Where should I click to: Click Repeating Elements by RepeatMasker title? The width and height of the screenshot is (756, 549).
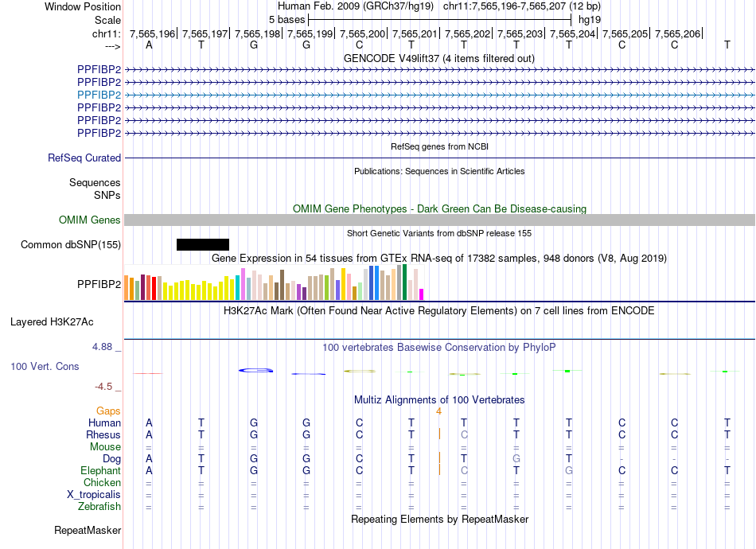point(440,520)
